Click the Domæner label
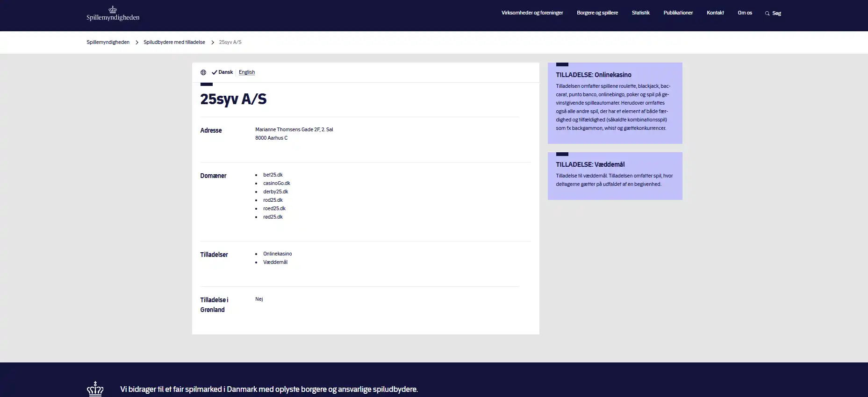The image size is (868, 397). [214, 176]
